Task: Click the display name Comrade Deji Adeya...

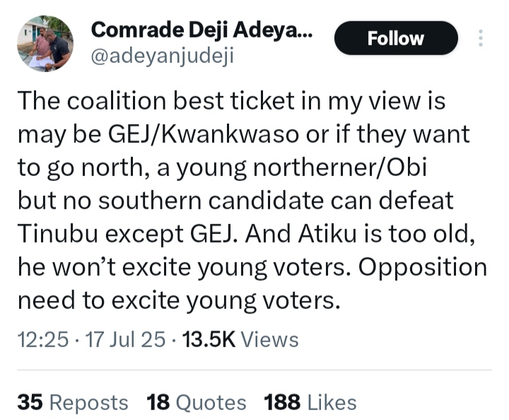Action: 201,29
